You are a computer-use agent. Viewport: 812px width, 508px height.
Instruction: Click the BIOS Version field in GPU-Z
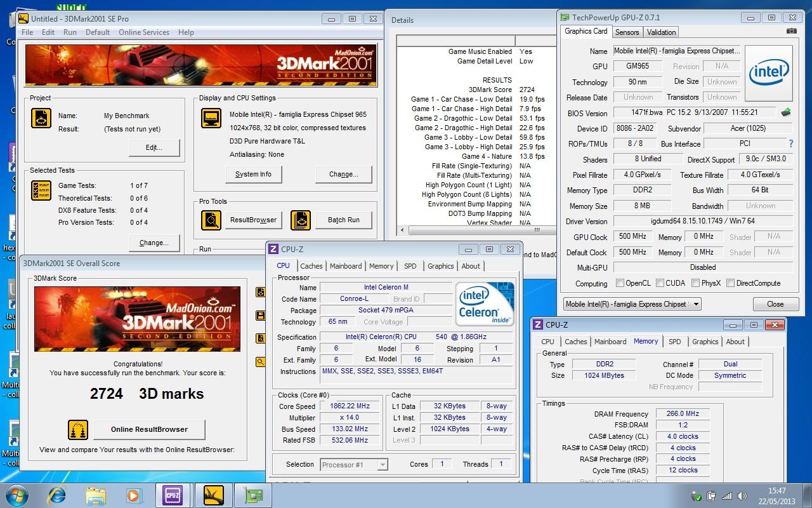(x=695, y=112)
